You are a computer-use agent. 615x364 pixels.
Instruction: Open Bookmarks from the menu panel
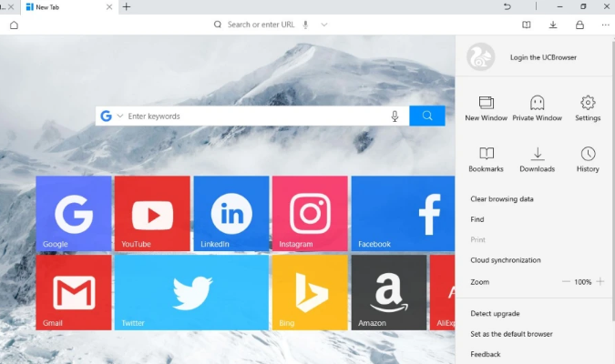click(x=486, y=160)
